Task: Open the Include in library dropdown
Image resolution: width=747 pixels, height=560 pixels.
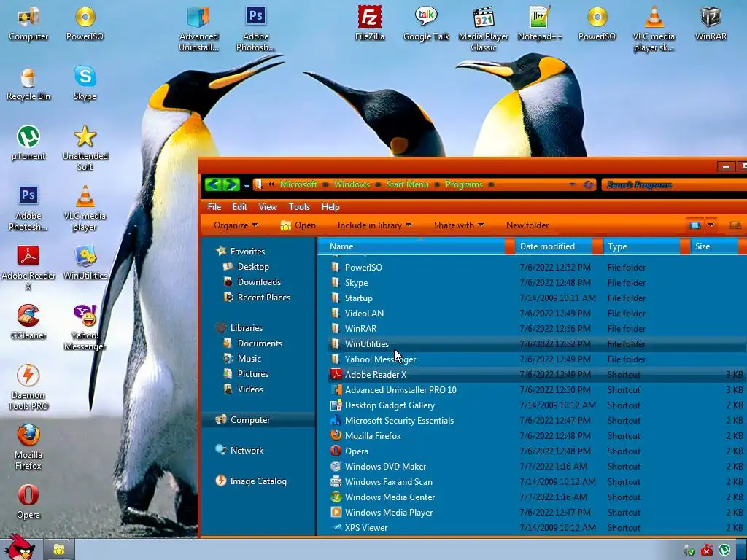Action: click(374, 225)
